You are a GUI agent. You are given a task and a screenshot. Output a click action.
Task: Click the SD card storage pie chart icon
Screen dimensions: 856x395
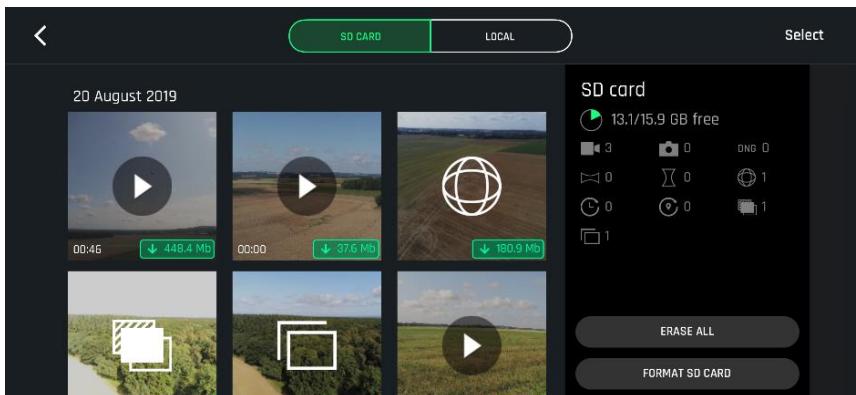pyautogui.click(x=591, y=120)
